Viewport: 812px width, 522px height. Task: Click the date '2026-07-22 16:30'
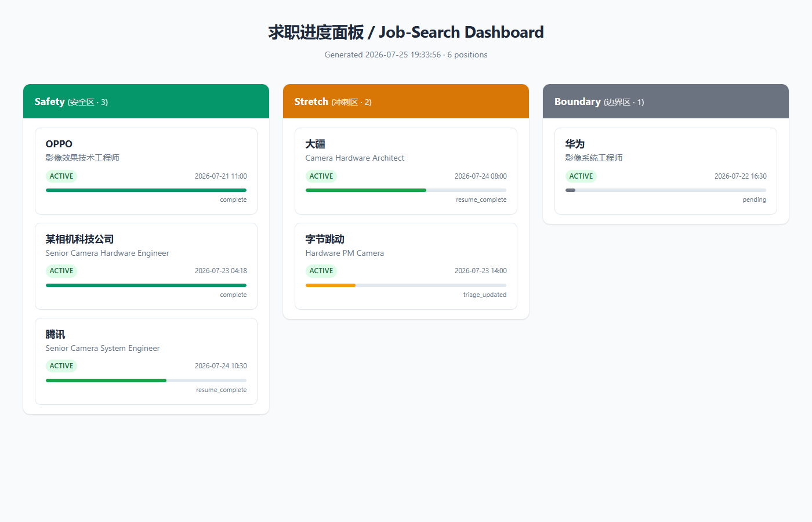(x=741, y=176)
